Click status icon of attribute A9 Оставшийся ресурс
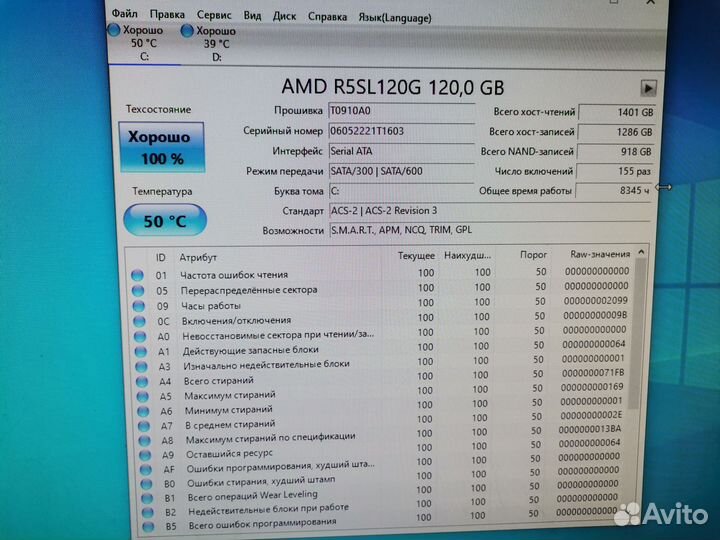 click(x=145, y=455)
